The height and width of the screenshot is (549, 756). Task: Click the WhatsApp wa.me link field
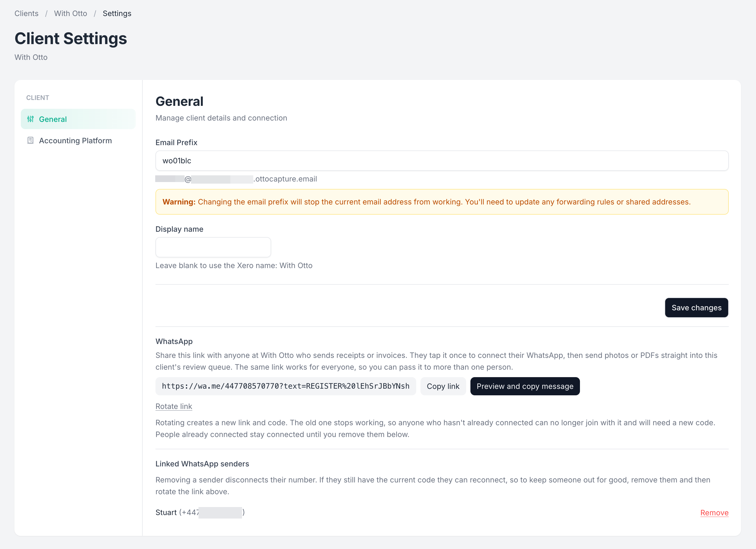286,386
